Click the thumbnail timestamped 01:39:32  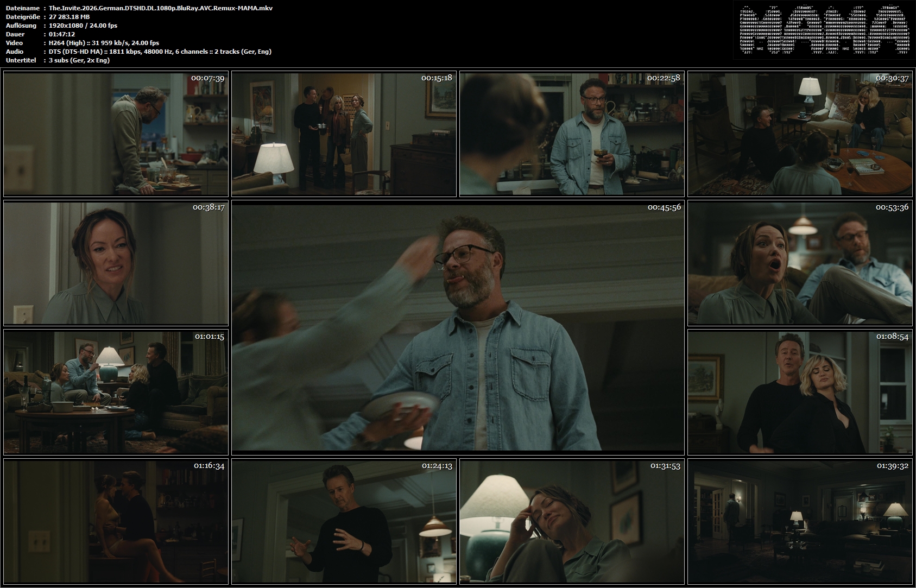coord(800,522)
